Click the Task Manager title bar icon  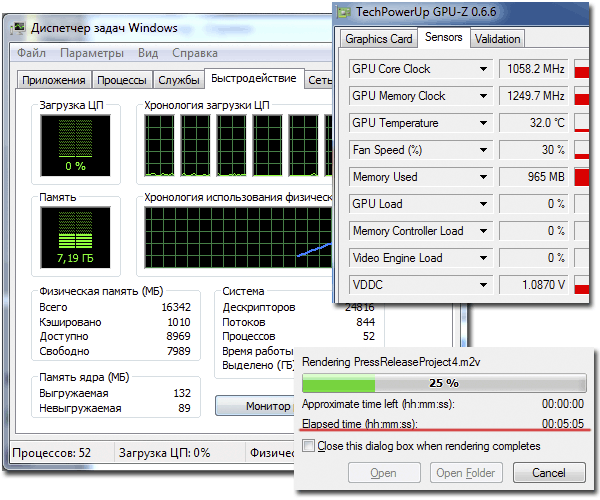[18, 28]
